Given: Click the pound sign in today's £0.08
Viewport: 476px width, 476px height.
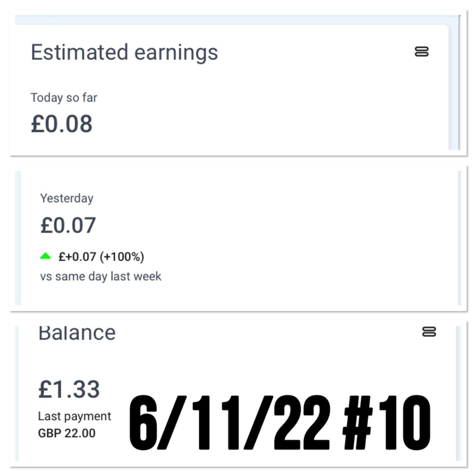Looking at the screenshot, I should pyautogui.click(x=38, y=124).
